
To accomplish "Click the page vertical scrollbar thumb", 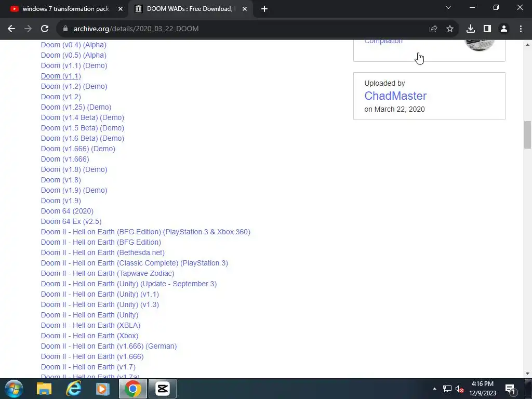I will point(528,135).
